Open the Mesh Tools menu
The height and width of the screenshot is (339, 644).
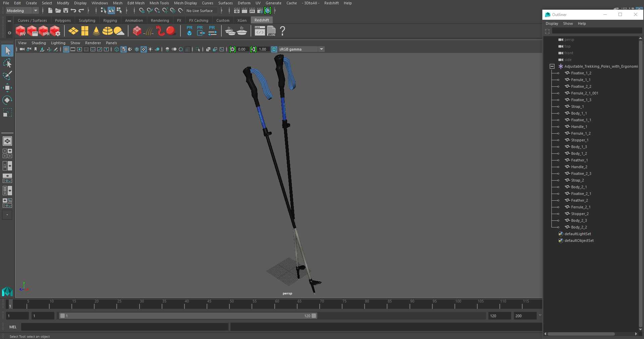[159, 3]
